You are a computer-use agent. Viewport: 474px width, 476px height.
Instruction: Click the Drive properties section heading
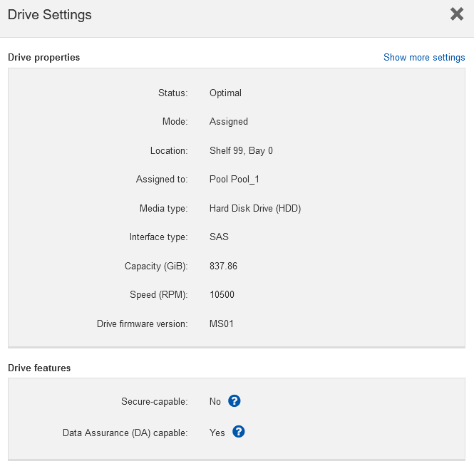click(43, 58)
